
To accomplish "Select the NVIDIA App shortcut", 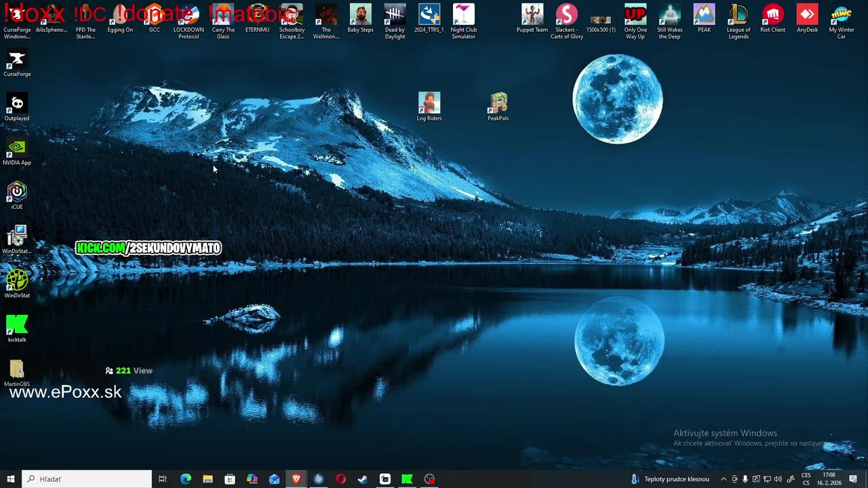I will pyautogui.click(x=17, y=152).
